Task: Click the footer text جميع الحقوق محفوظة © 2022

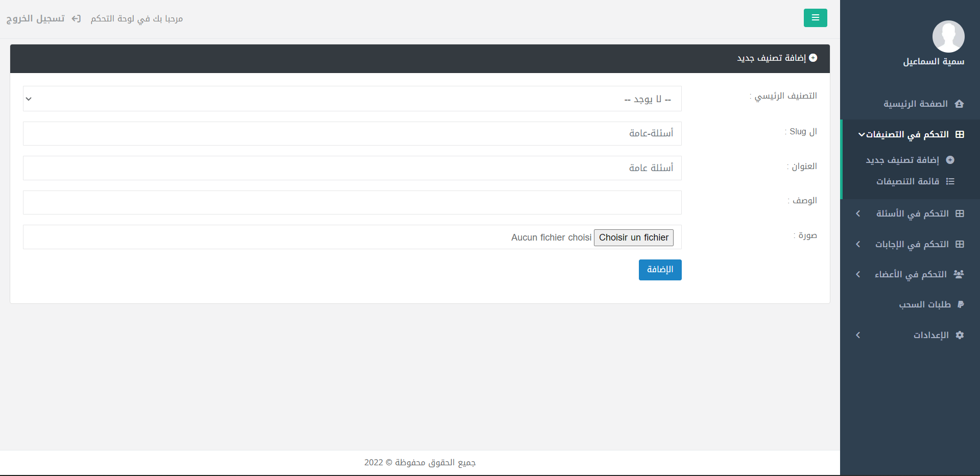Action: click(420, 462)
